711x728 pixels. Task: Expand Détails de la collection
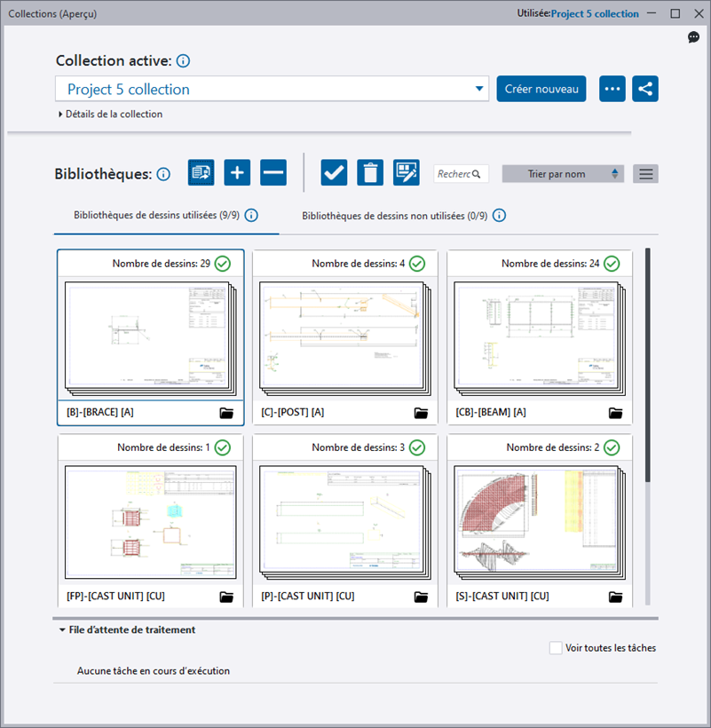click(x=110, y=115)
